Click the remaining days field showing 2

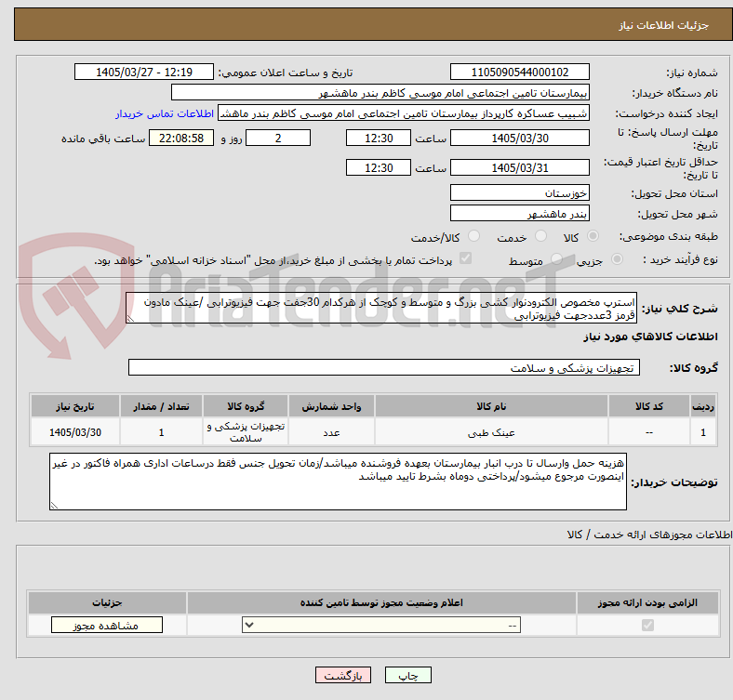(278, 138)
